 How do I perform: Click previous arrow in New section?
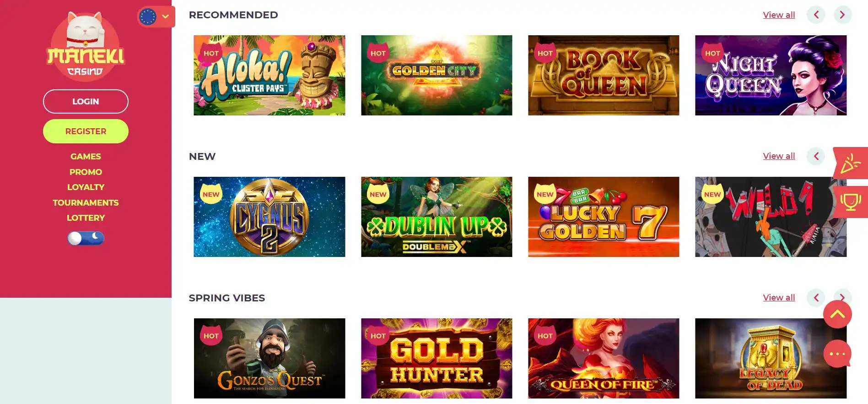click(816, 156)
